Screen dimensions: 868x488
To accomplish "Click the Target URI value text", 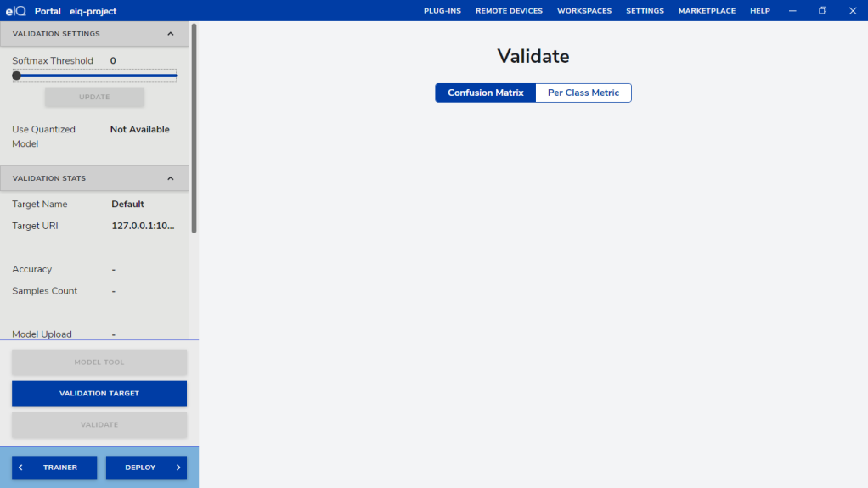I will point(143,226).
